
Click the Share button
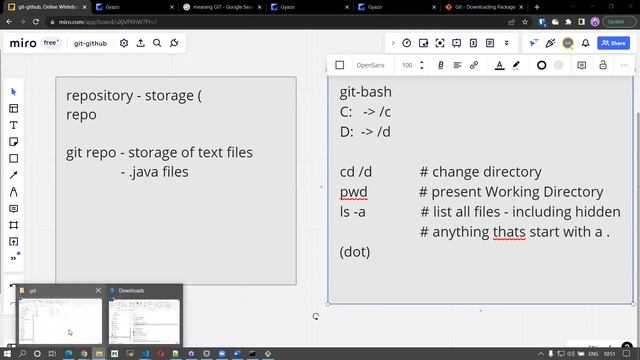[613, 43]
